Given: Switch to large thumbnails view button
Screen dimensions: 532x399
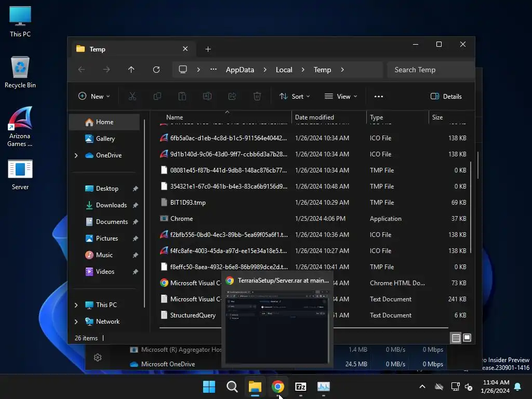Looking at the screenshot, I should pos(467,338).
